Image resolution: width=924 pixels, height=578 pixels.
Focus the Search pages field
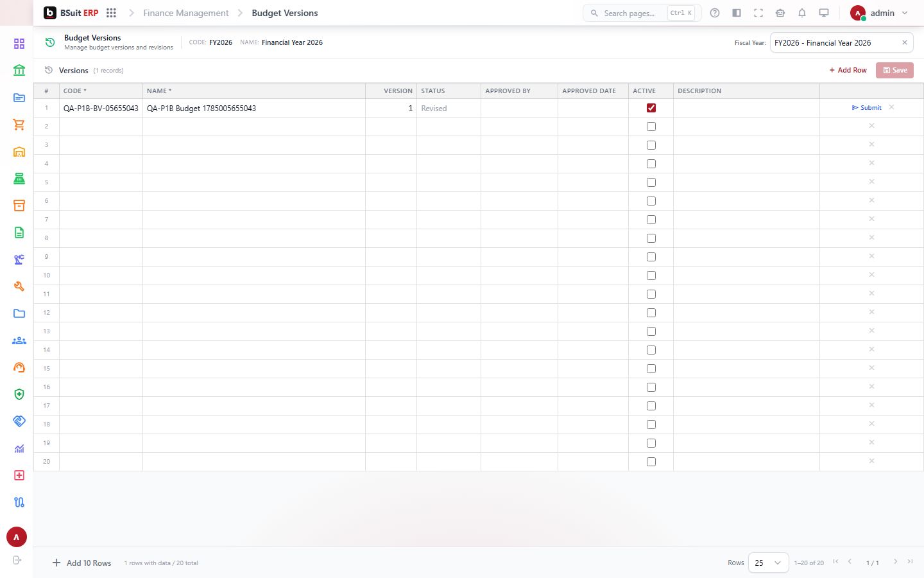pos(642,13)
